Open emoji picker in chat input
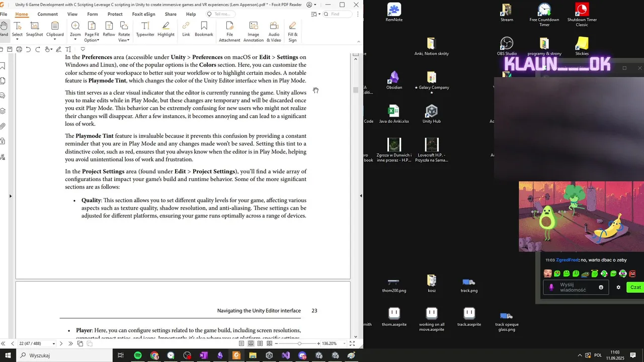The width and height of the screenshot is (644, 362). 601,288
